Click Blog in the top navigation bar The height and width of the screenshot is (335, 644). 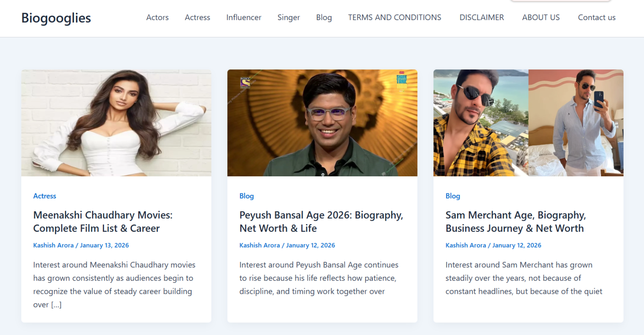coord(324,17)
